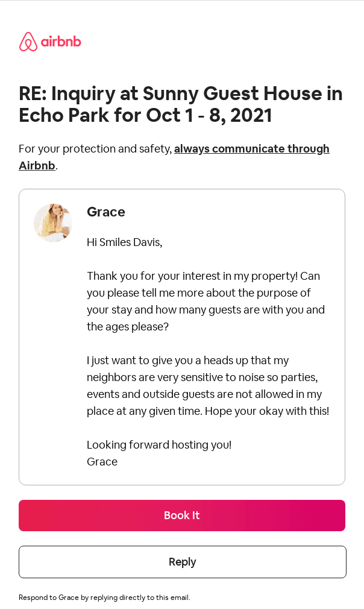Click Grace's name above the message
This screenshot has width=364, height=609.
pyautogui.click(x=106, y=212)
